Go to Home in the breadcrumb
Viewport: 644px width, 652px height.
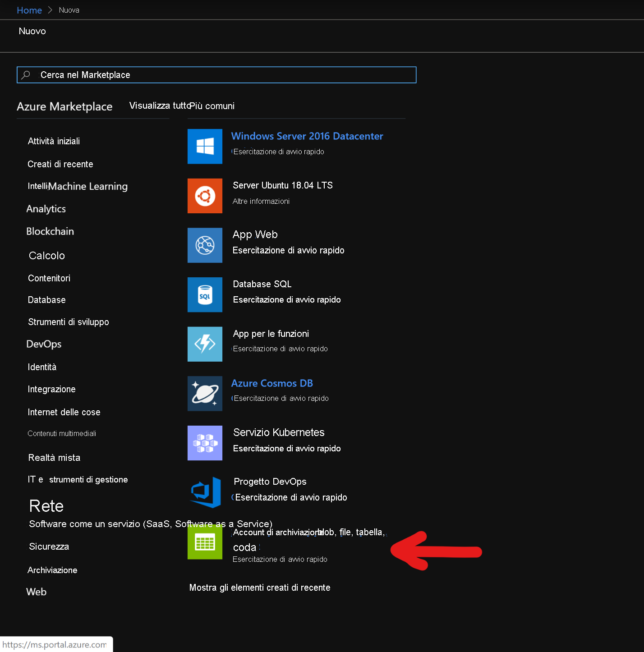click(x=29, y=10)
